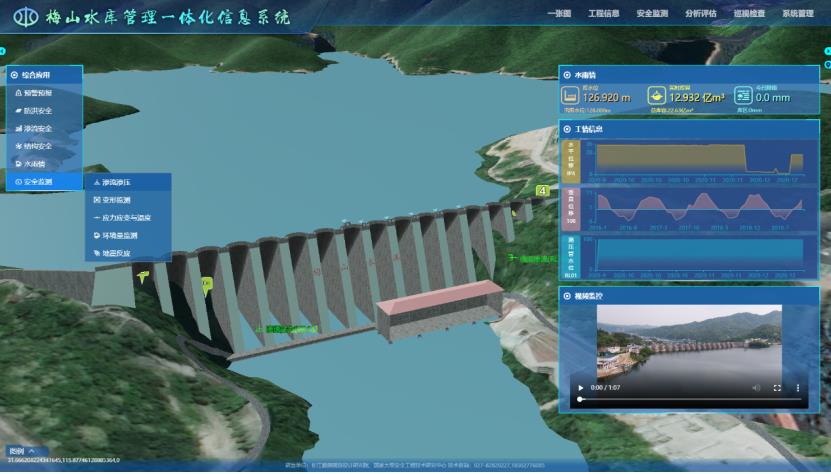The image size is (831, 474).
Task: Mute the surveillance video volume
Action: coord(756,388)
